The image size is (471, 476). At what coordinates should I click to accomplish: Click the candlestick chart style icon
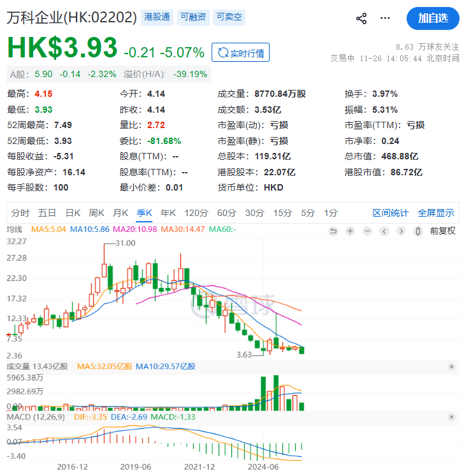pos(417,231)
